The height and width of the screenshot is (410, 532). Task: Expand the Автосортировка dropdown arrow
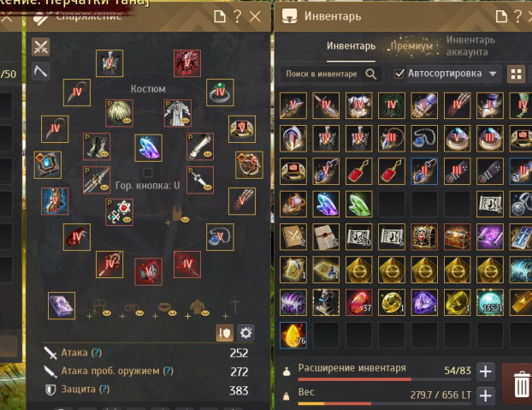pos(493,74)
